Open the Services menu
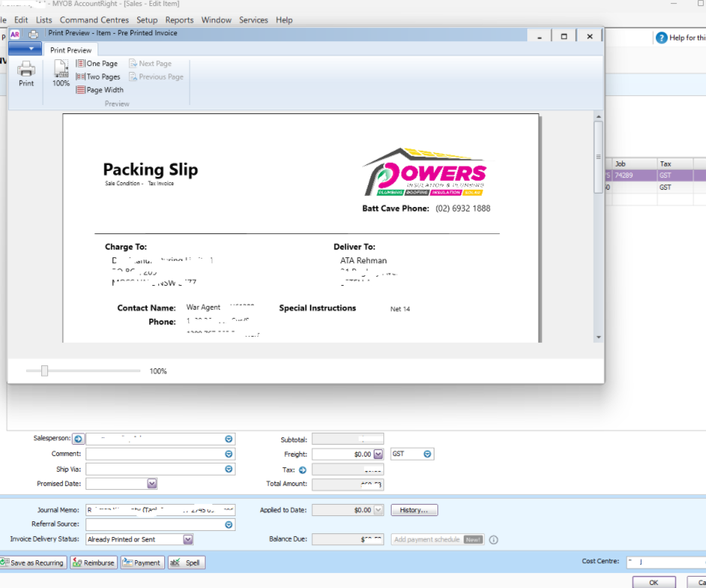706x588 pixels. tap(253, 19)
